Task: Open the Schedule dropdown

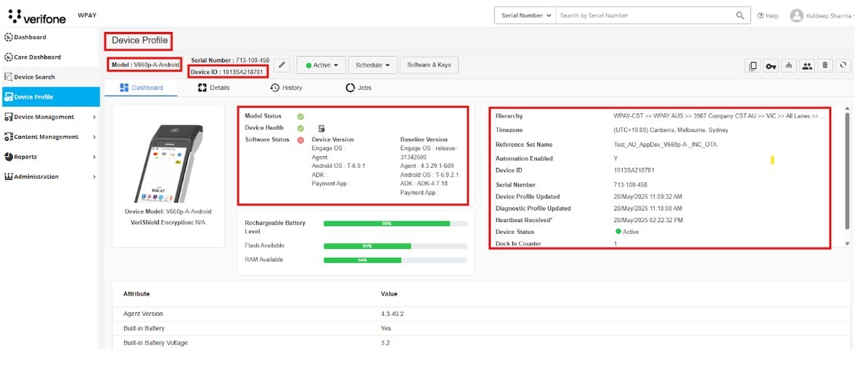Action: (373, 65)
